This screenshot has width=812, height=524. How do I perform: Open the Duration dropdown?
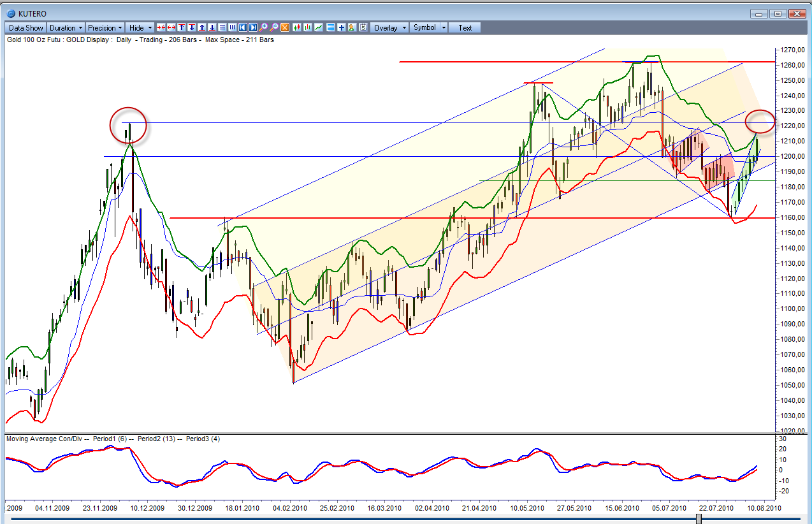[x=66, y=27]
